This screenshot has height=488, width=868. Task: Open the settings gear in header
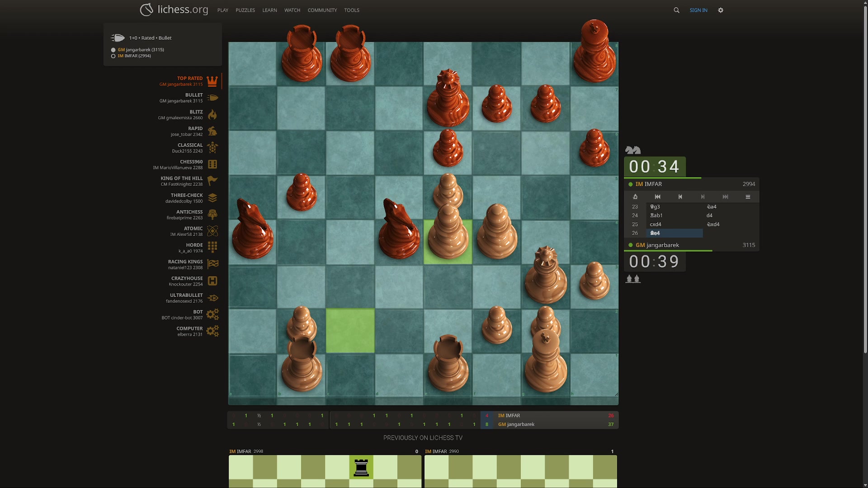coord(721,10)
